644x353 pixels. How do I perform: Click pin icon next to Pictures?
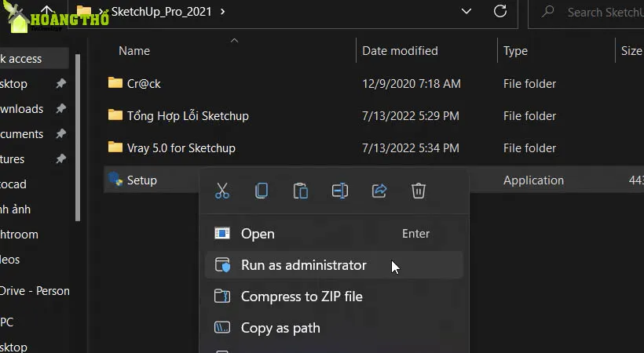(x=60, y=158)
